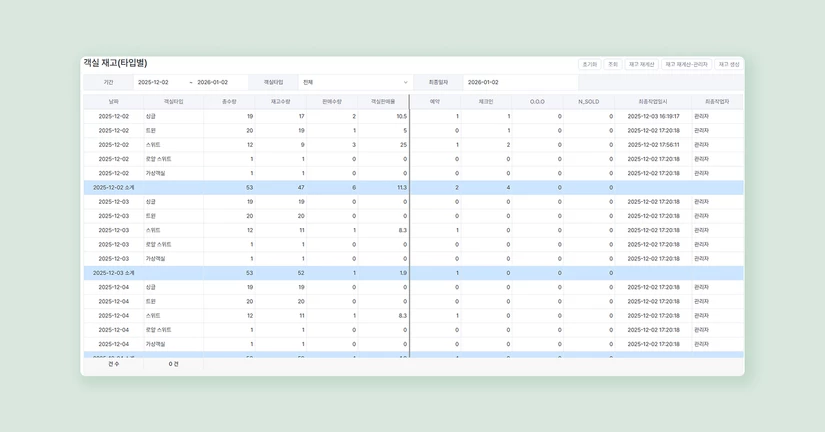825x432 pixels.
Task: Click the O.O.O column header
Action: tap(537, 101)
